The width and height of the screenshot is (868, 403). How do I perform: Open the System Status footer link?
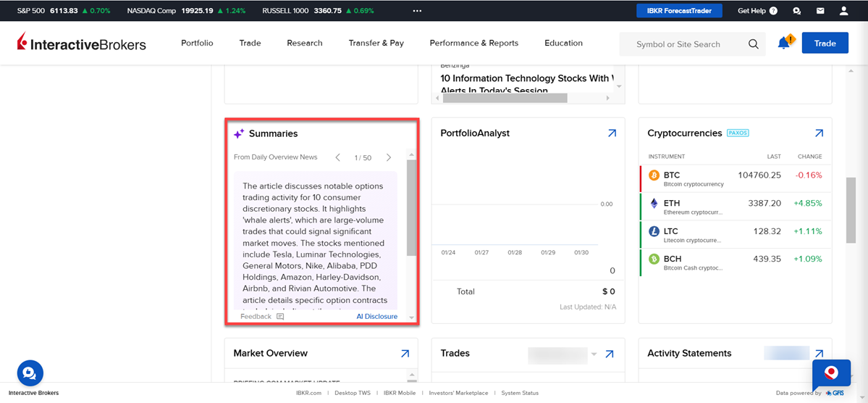tap(520, 393)
